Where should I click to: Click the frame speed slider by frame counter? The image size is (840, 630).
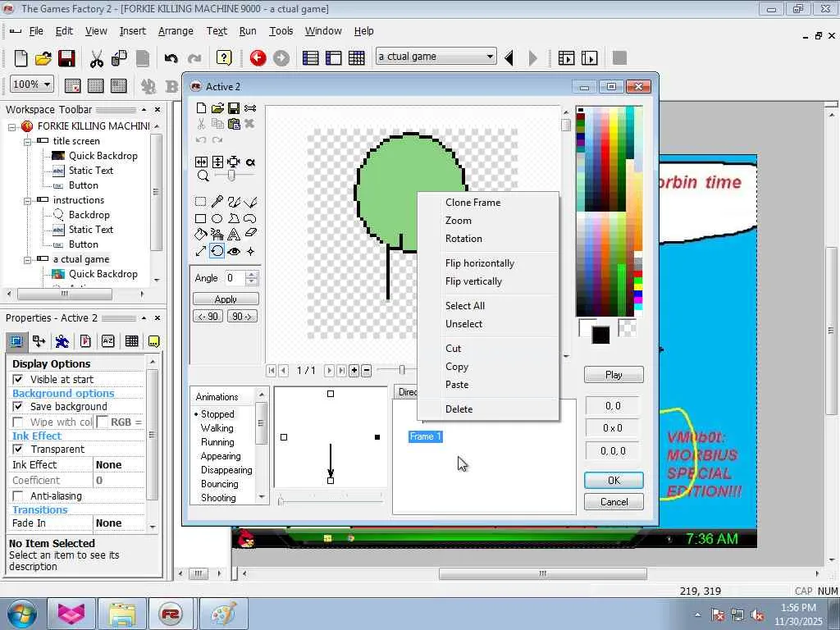402,370
